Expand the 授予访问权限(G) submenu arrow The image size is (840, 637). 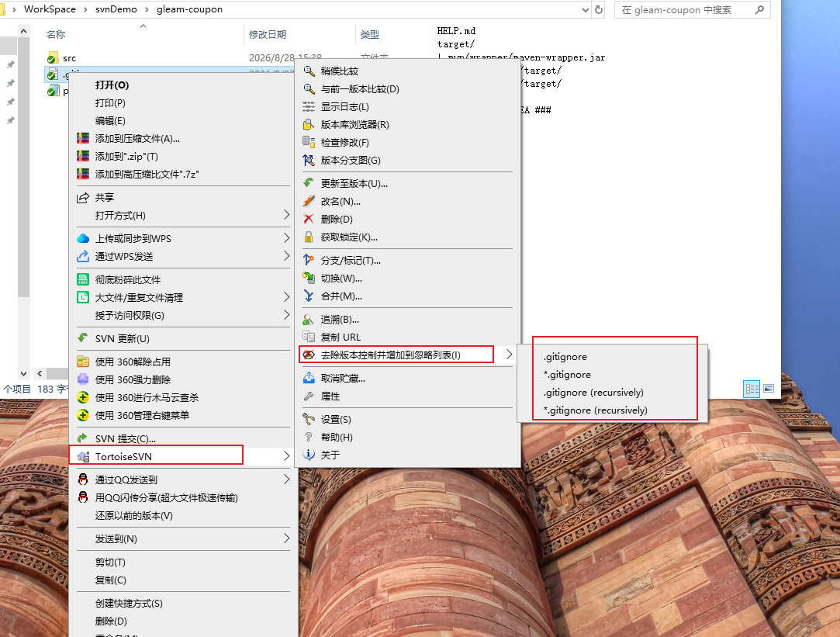(286, 315)
